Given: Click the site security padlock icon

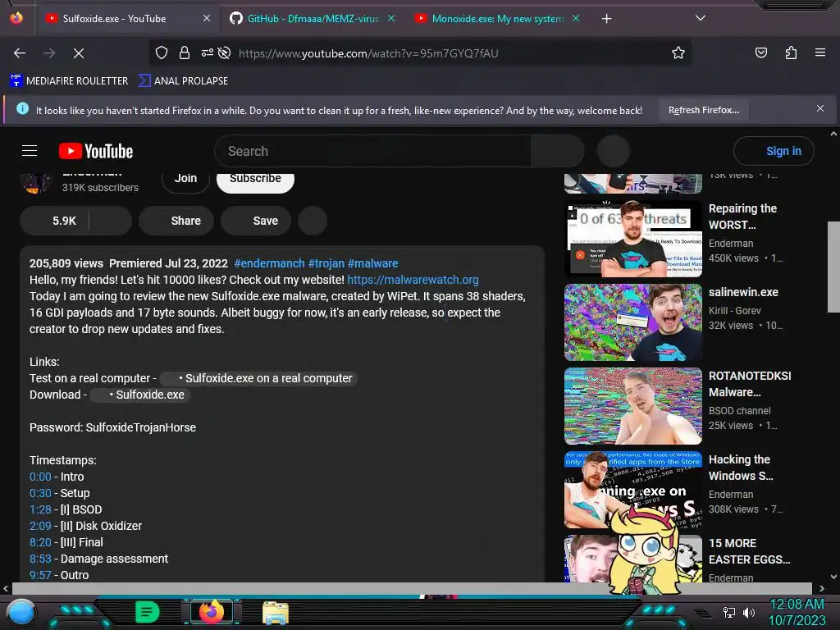Looking at the screenshot, I should [185, 52].
